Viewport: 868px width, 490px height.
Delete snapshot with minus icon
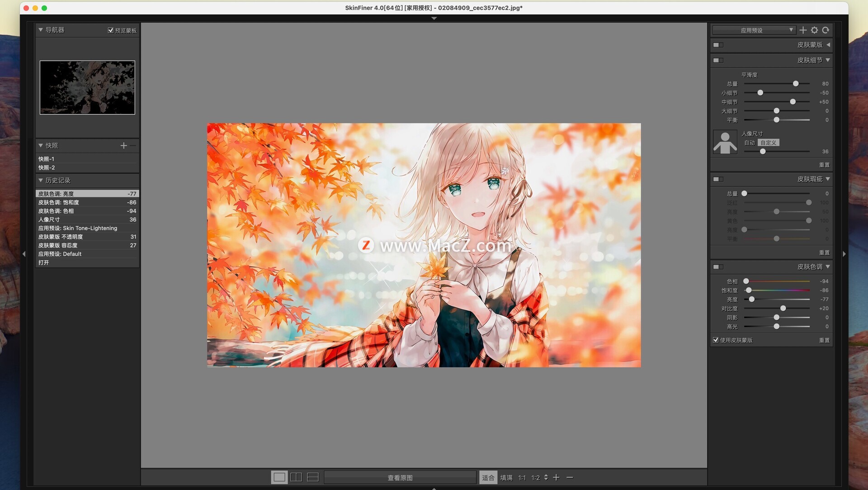click(133, 146)
